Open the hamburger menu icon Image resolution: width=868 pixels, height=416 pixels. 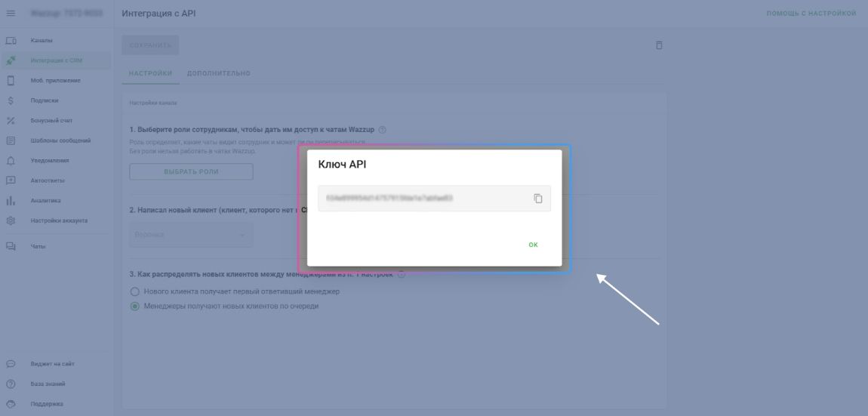(11, 14)
